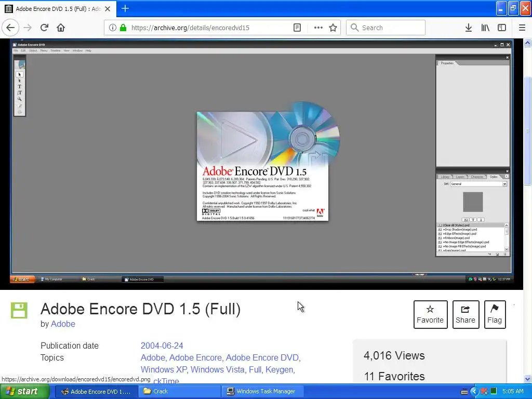Click the Share button
This screenshot has height=399, width=532.
click(x=465, y=314)
